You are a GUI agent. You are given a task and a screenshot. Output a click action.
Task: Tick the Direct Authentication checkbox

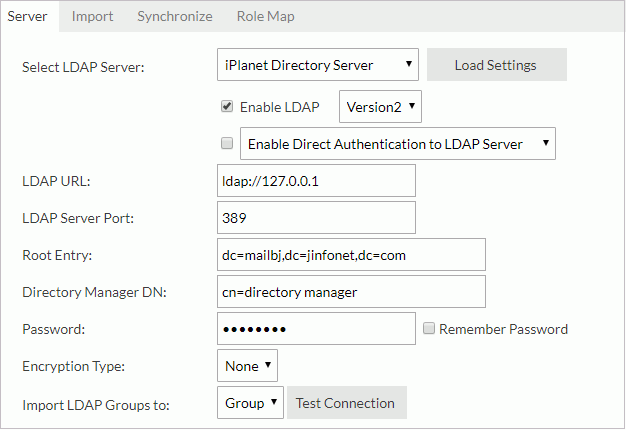click(227, 143)
